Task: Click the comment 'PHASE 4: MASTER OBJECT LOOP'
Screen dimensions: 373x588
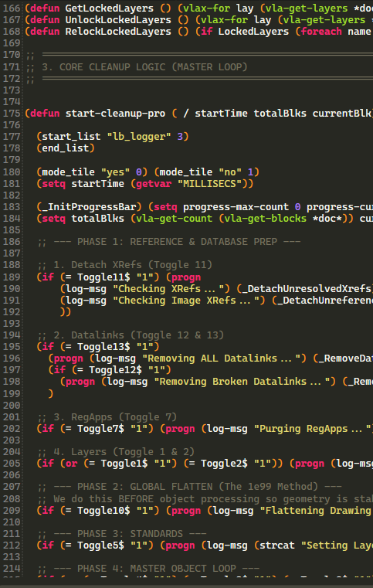Action: pyautogui.click(x=157, y=569)
